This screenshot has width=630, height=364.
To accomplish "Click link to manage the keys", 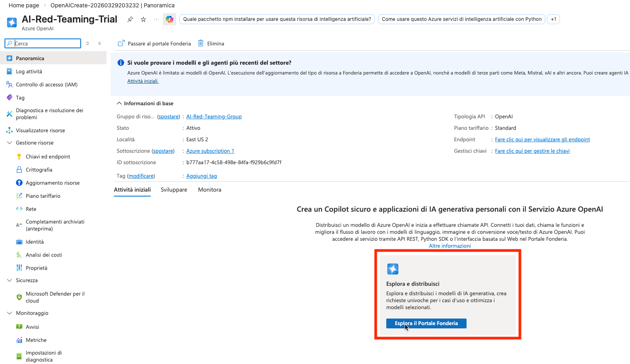I will tap(532, 151).
